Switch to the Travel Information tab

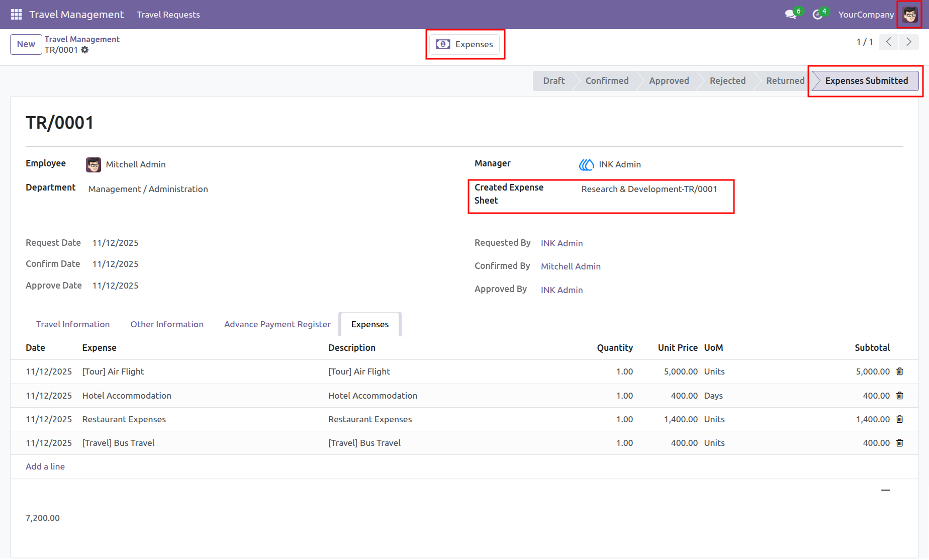(x=73, y=324)
